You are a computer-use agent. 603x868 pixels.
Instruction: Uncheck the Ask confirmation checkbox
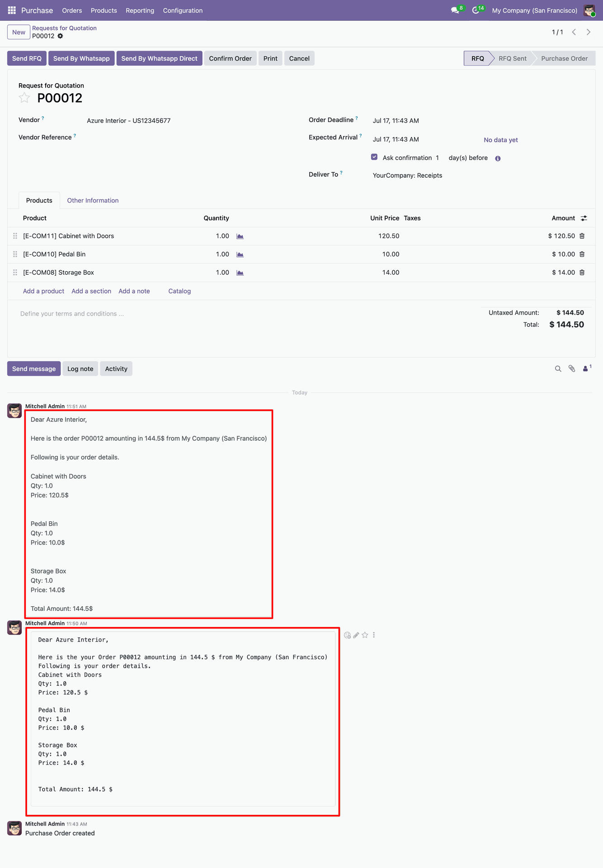pyautogui.click(x=374, y=157)
